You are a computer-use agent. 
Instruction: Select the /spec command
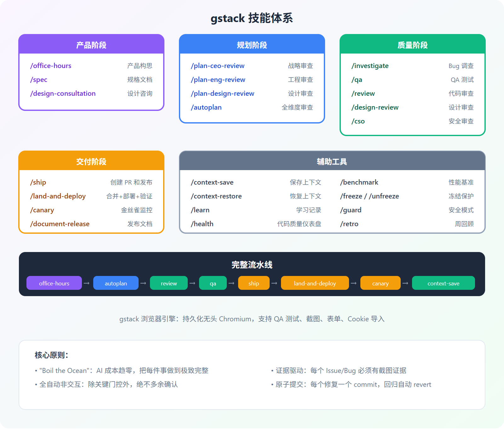(x=39, y=79)
